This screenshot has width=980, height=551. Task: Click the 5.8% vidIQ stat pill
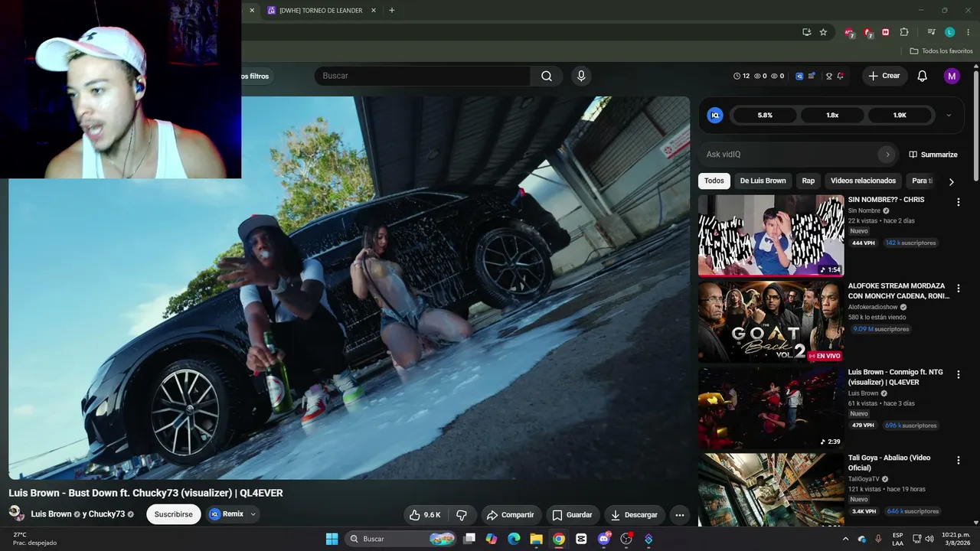pos(765,116)
